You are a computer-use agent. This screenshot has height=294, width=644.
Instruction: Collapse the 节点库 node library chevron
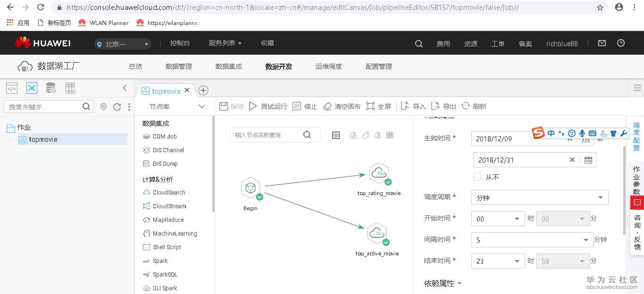(202, 106)
